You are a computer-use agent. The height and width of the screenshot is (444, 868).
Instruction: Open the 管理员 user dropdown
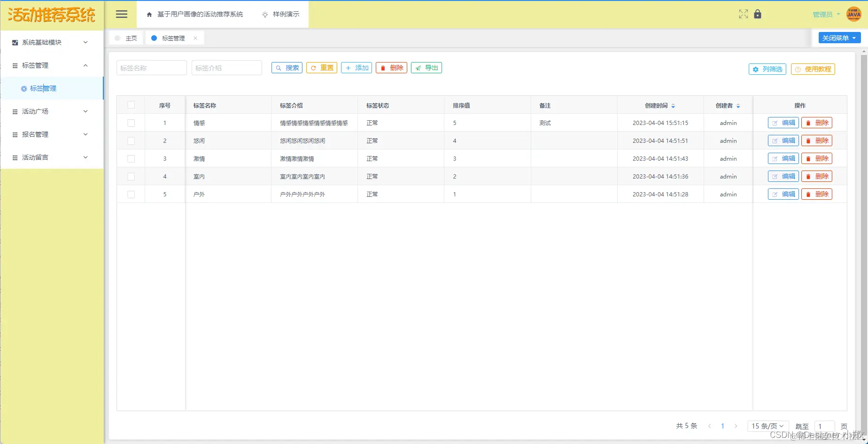coord(826,15)
